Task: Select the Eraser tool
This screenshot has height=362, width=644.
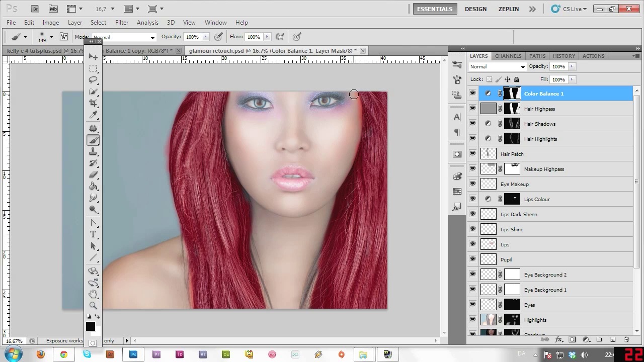Action: click(x=93, y=174)
